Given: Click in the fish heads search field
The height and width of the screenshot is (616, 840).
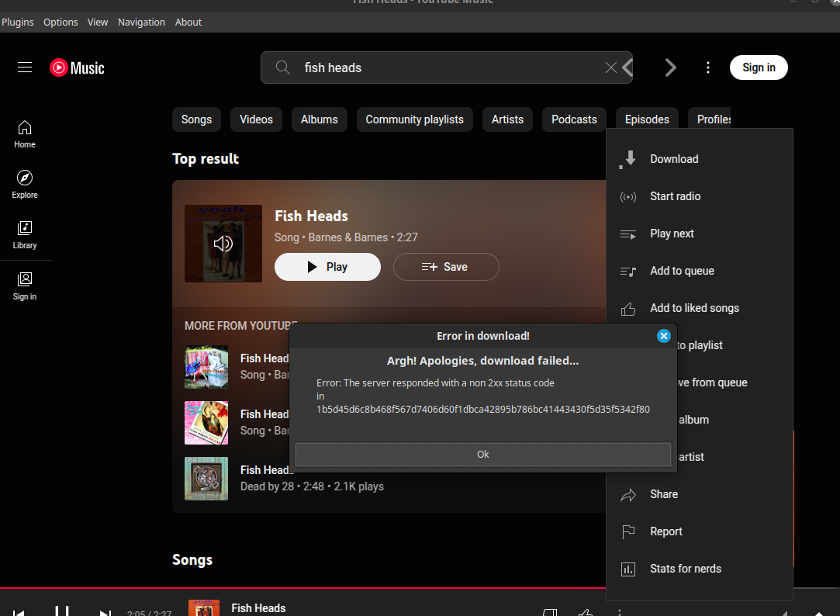Looking at the screenshot, I should [x=447, y=67].
